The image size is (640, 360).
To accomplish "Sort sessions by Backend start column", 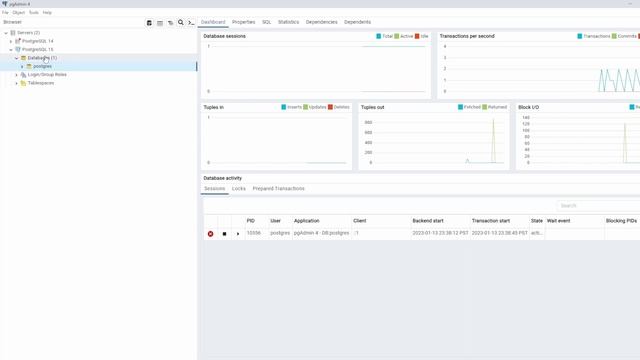I will (428, 221).
